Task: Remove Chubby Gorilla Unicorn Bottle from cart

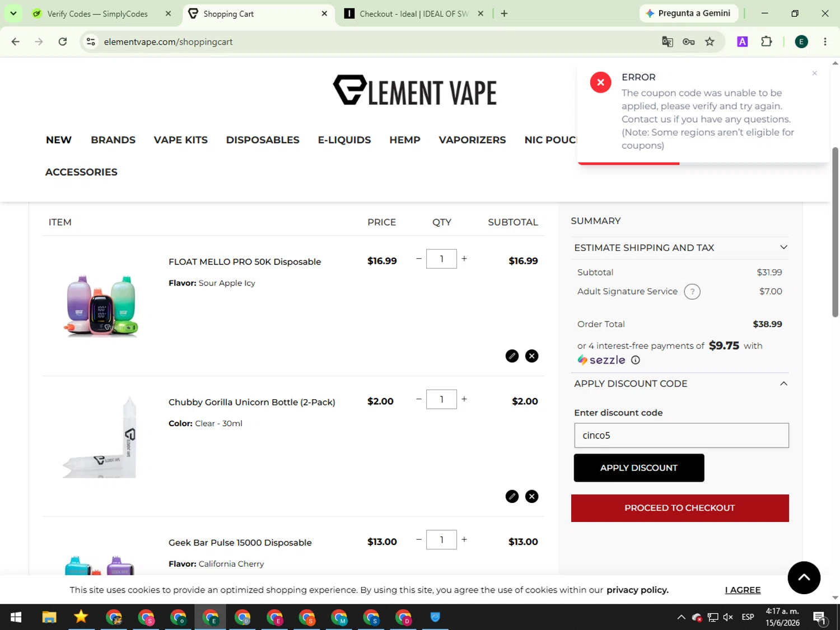Action: coord(532,497)
